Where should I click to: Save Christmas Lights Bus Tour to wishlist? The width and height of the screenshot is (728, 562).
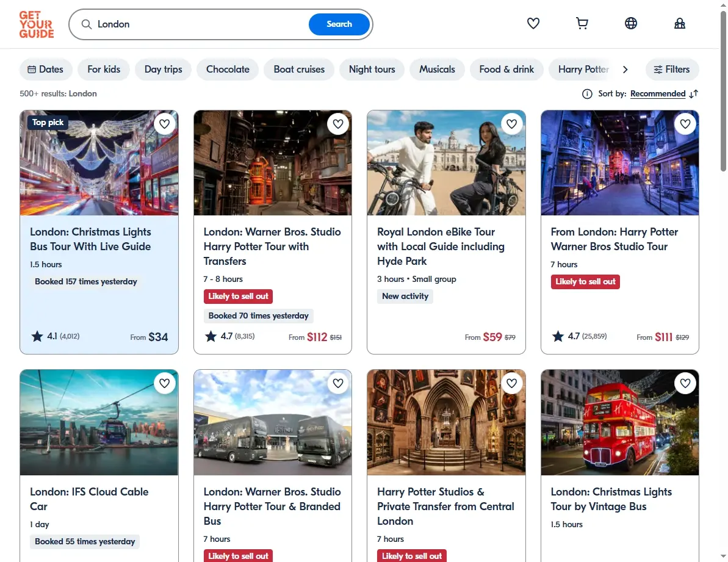(164, 124)
